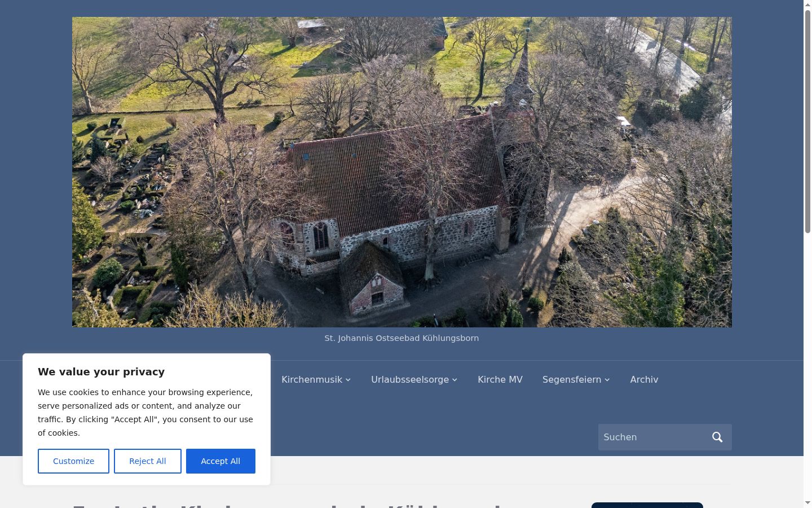Screen dimensions: 812x508
Task: Click the St. Johannis Ostseebad Kühlungsborn caption
Action: point(401,338)
